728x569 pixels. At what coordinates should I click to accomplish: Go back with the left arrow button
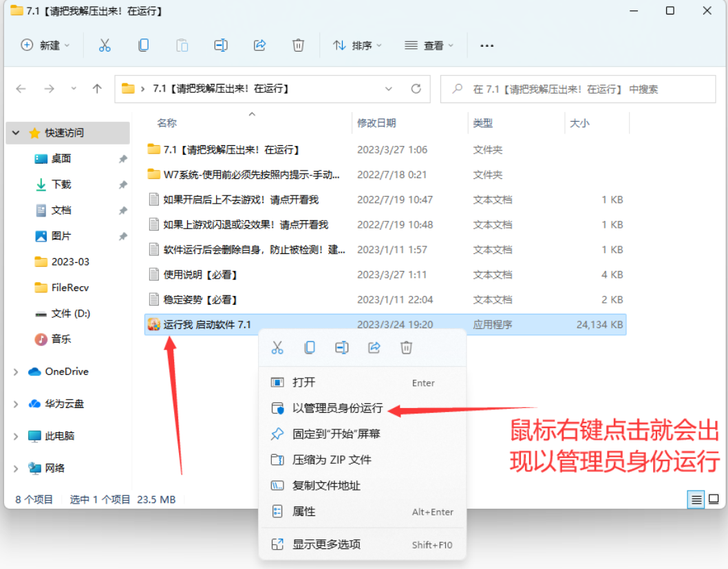21,89
